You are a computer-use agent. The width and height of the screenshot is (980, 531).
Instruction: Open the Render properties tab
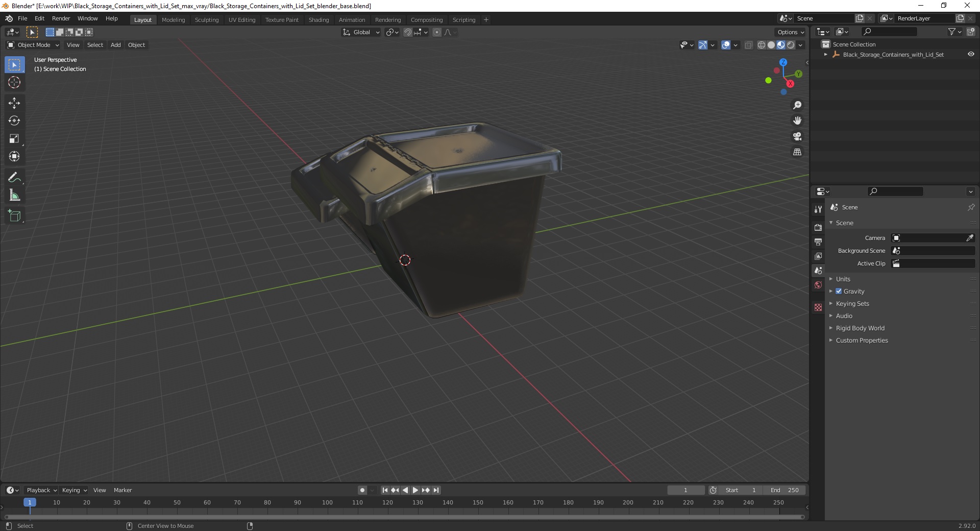(818, 227)
